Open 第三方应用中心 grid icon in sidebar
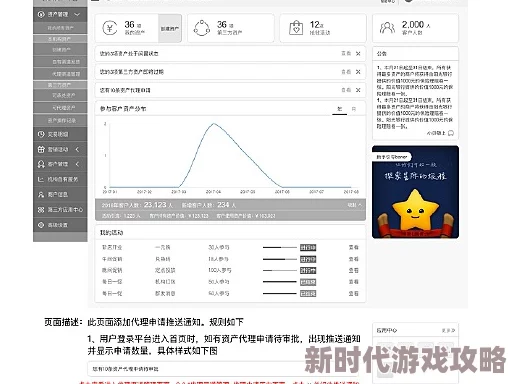 pyautogui.click(x=41, y=210)
